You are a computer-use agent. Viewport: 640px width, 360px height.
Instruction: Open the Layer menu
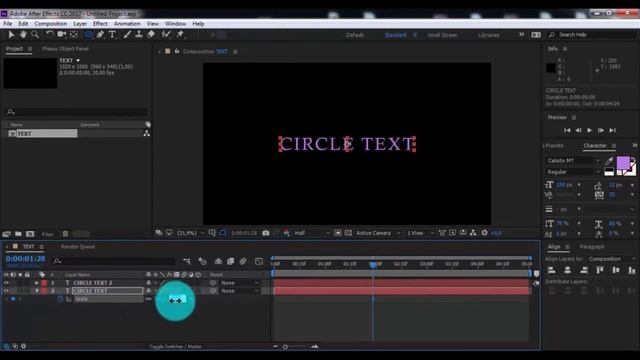pyautogui.click(x=80, y=24)
